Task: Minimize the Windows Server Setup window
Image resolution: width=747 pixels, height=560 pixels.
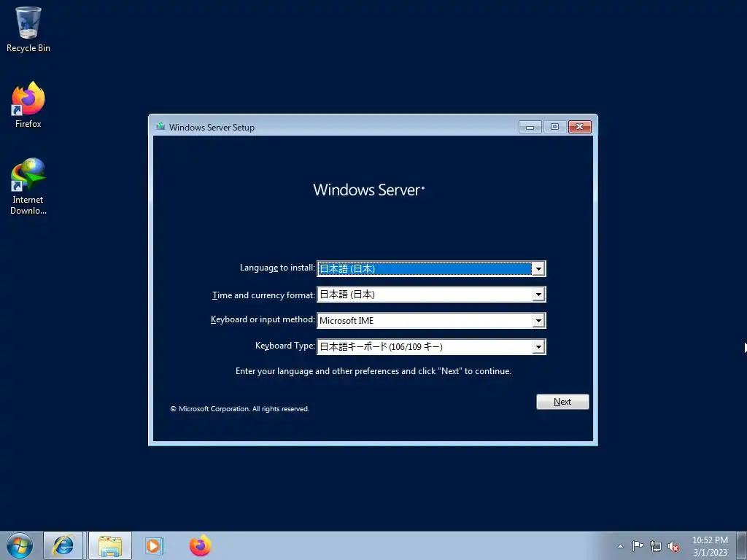Action: [x=530, y=127]
